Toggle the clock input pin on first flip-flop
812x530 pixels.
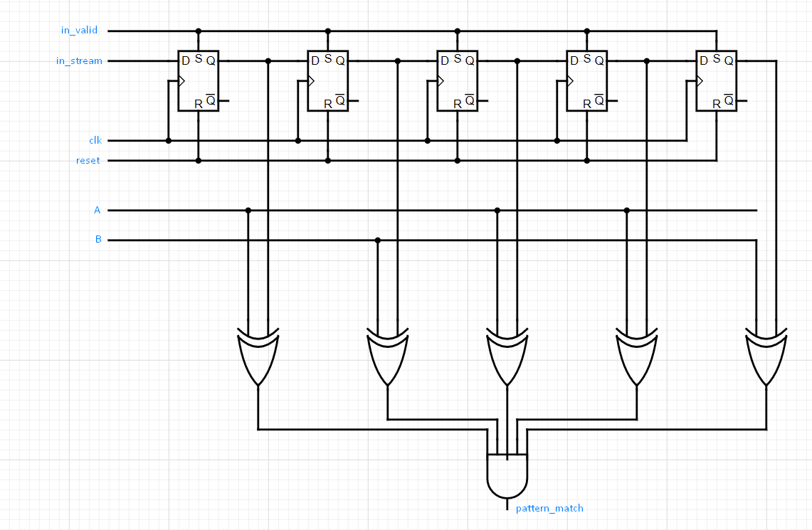181,80
